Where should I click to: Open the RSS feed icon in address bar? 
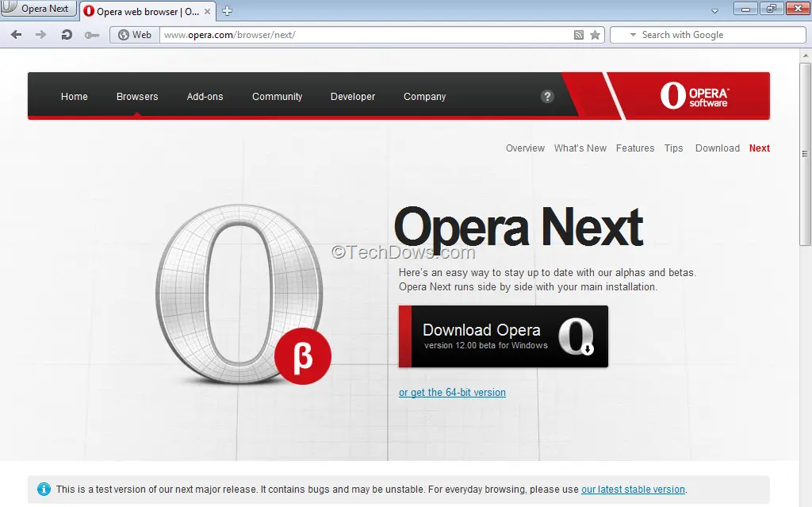579,35
